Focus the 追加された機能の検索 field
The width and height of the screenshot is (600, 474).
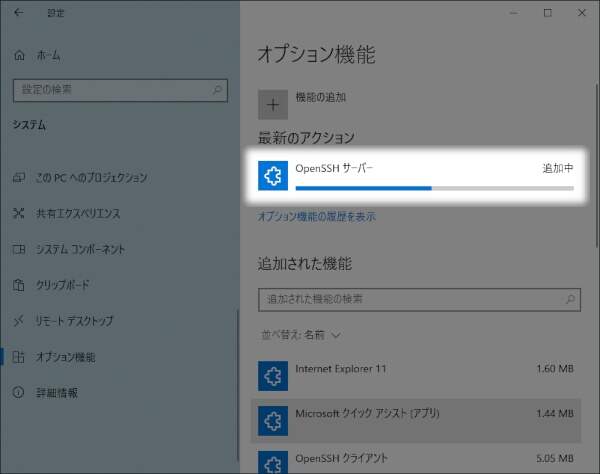click(x=419, y=300)
